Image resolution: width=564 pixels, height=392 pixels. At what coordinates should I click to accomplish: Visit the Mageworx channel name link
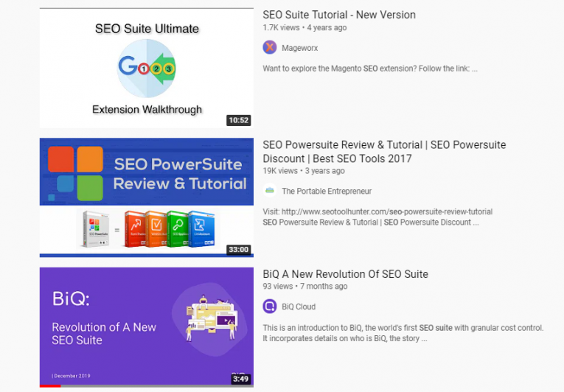click(x=299, y=48)
